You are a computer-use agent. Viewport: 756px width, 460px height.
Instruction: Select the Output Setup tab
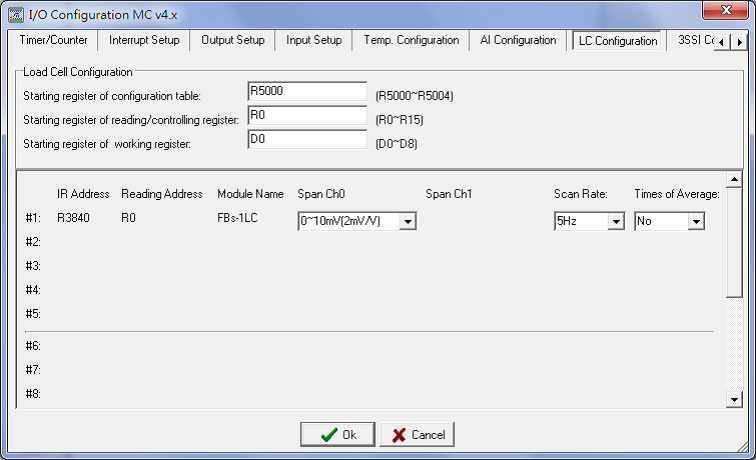233,41
